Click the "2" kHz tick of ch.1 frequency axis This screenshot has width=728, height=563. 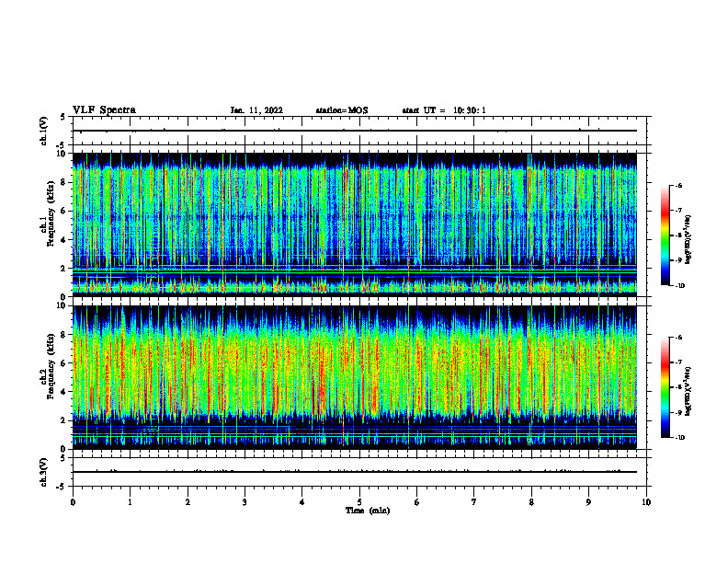click(64, 268)
